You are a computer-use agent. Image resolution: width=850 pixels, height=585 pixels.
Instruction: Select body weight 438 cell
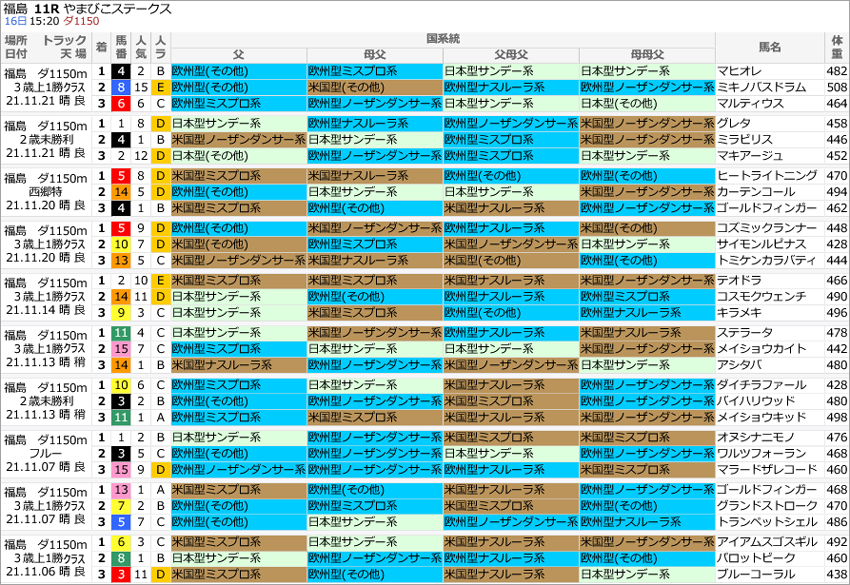tap(837, 575)
